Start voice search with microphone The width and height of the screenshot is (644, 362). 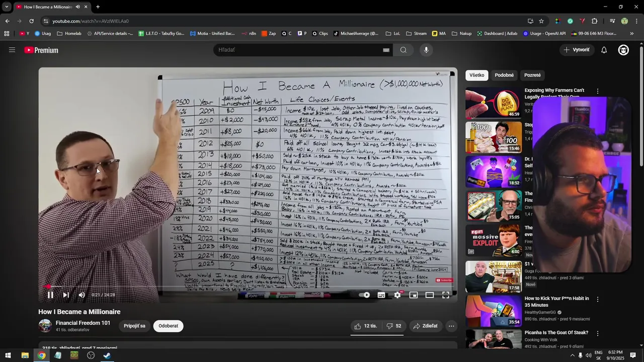426,50
